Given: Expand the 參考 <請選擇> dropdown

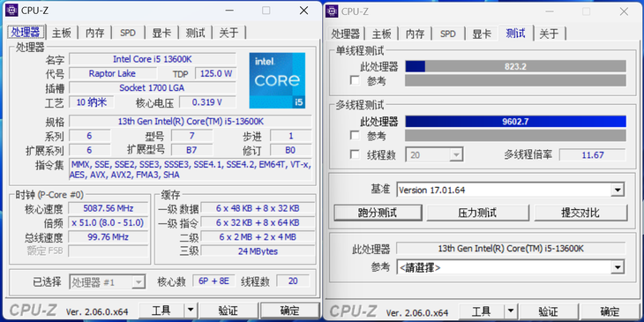Looking at the screenshot, I should coord(618,267).
